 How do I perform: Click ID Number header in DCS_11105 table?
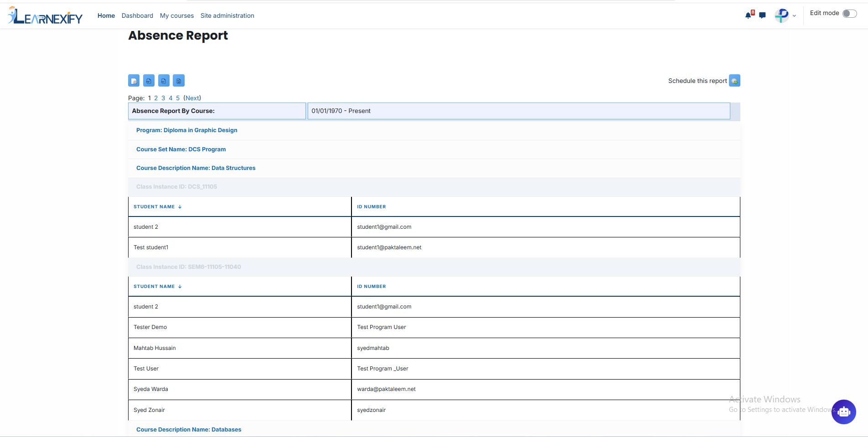pyautogui.click(x=372, y=207)
